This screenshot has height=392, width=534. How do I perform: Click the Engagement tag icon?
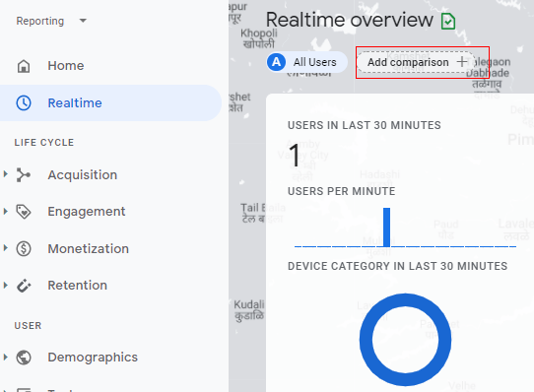(24, 212)
